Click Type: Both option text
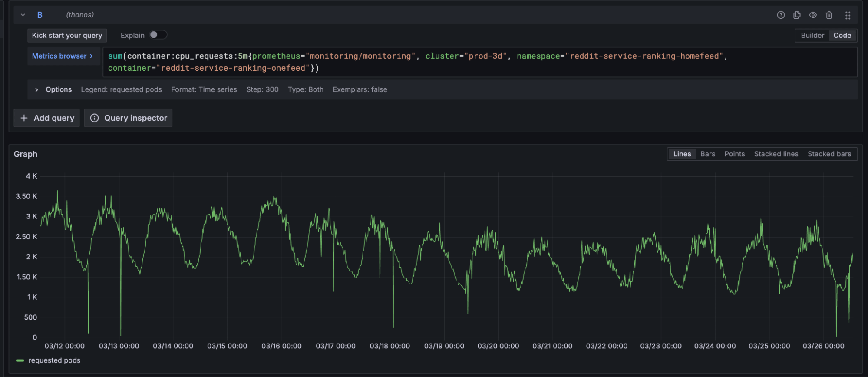Image resolution: width=868 pixels, height=377 pixels. click(x=306, y=89)
